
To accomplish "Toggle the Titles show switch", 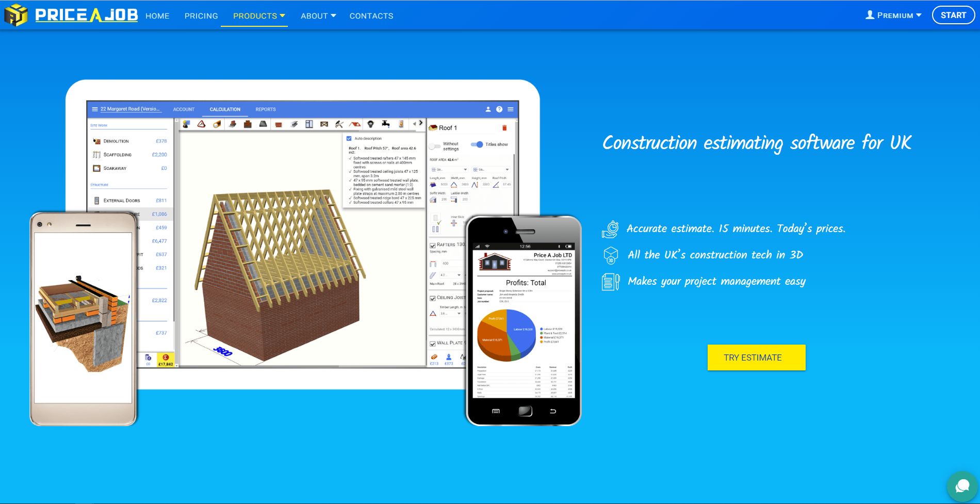I will click(477, 144).
